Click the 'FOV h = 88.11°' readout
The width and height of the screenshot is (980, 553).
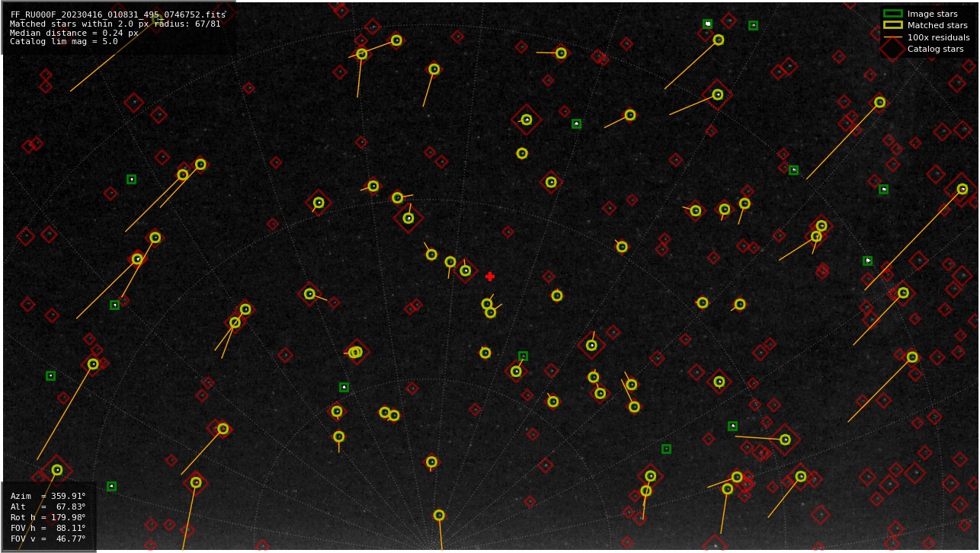(x=48, y=528)
